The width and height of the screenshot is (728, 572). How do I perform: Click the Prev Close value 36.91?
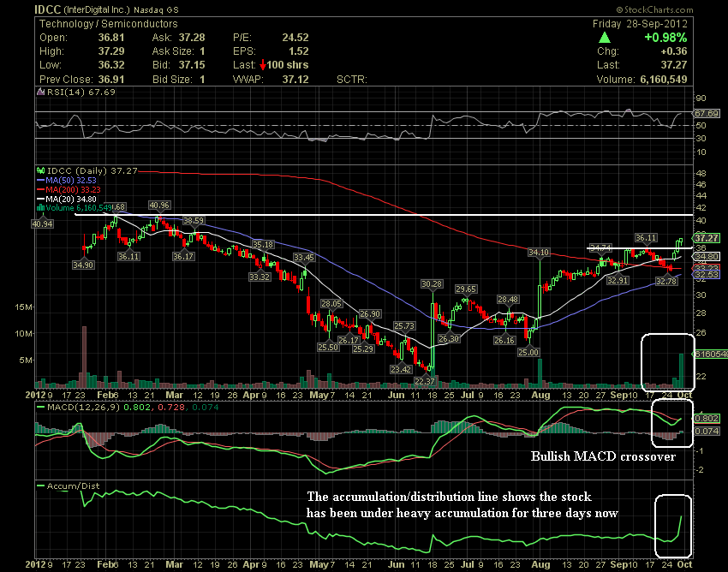point(111,80)
